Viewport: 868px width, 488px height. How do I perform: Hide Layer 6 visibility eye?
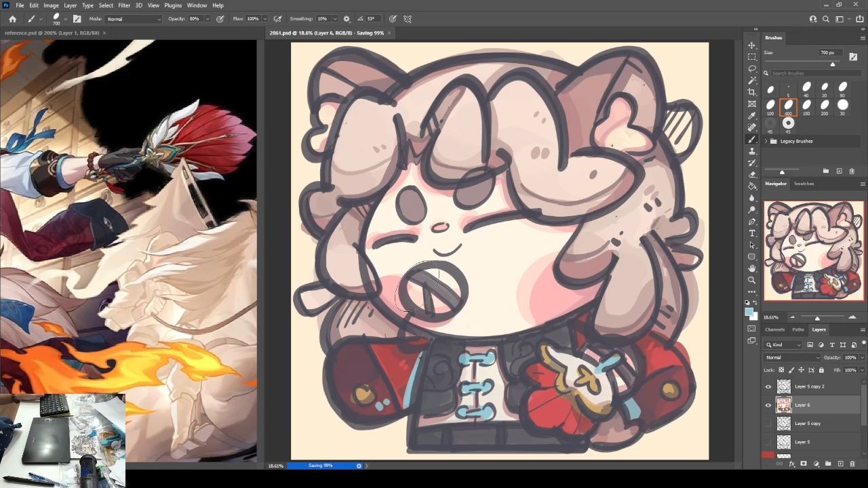[x=768, y=405]
